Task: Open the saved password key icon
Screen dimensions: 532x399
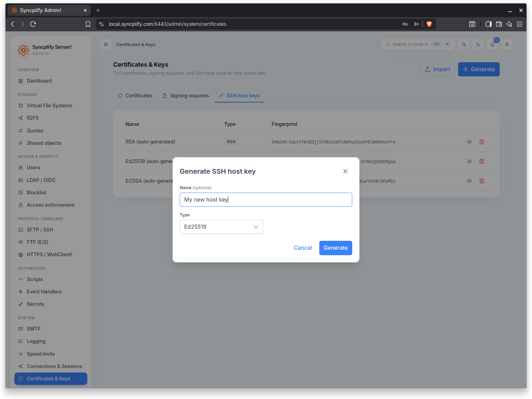Action: (x=405, y=24)
